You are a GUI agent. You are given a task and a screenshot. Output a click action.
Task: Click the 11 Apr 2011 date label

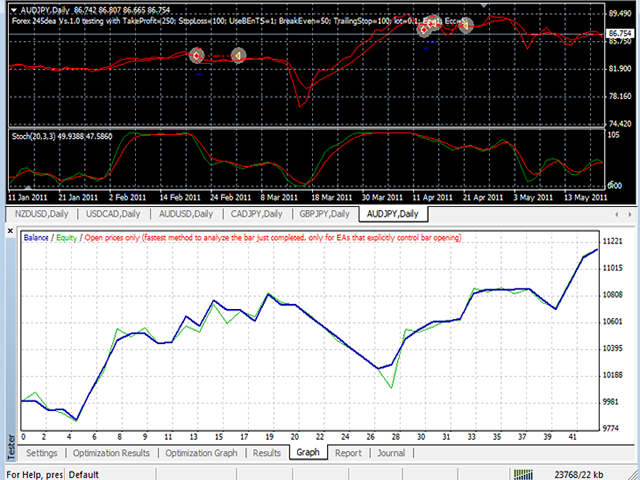(x=432, y=198)
